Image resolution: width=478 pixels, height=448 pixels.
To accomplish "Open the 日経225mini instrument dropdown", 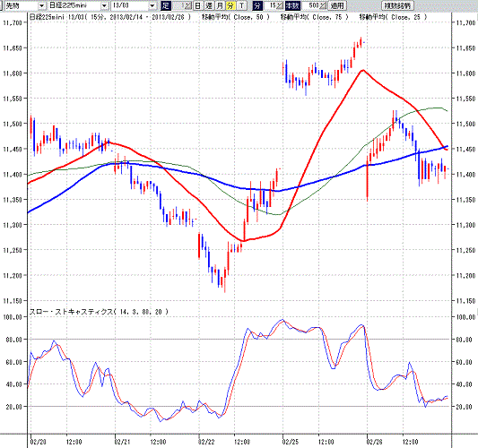I will click(104, 5).
